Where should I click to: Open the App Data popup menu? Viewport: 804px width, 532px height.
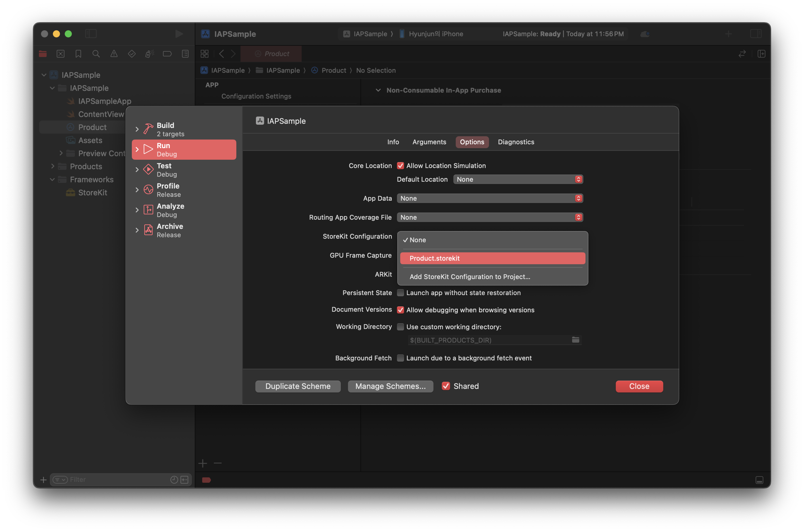point(490,198)
